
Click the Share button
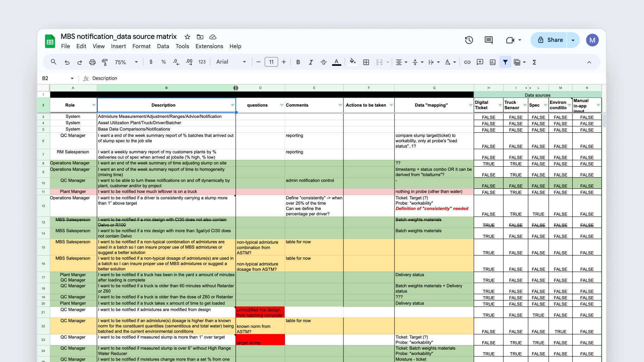point(550,40)
